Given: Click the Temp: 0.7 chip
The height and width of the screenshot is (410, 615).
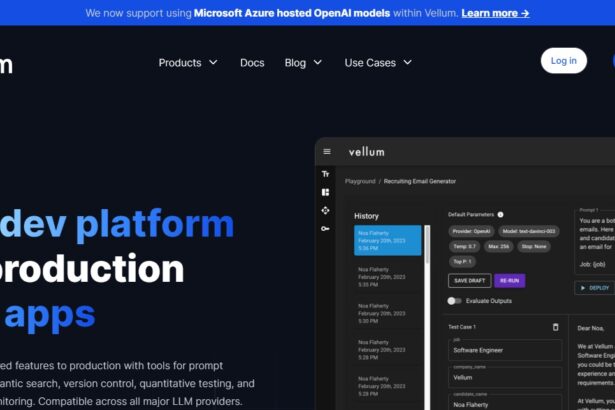Looking at the screenshot, I should tap(464, 246).
